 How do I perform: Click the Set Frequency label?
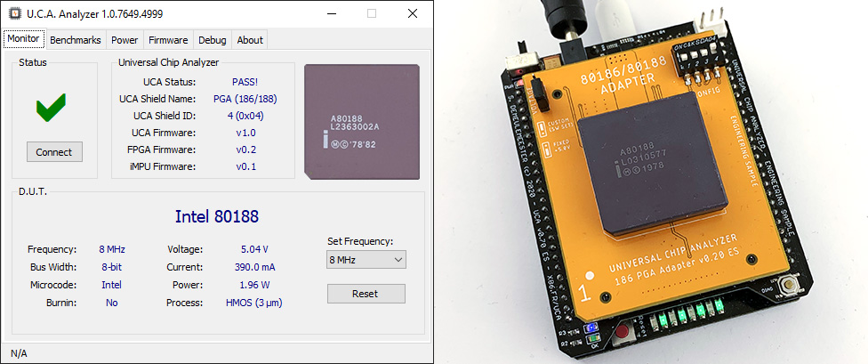tap(360, 241)
